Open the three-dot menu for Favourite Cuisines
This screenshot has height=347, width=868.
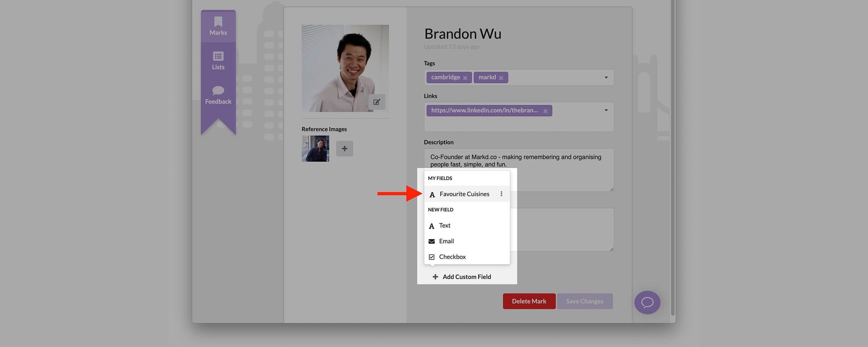pos(501,194)
